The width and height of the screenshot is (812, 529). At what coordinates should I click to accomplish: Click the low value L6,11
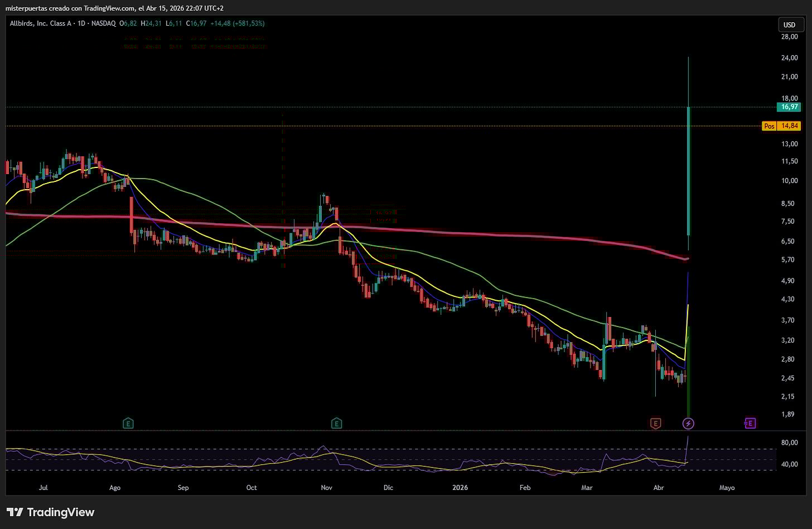pos(174,23)
